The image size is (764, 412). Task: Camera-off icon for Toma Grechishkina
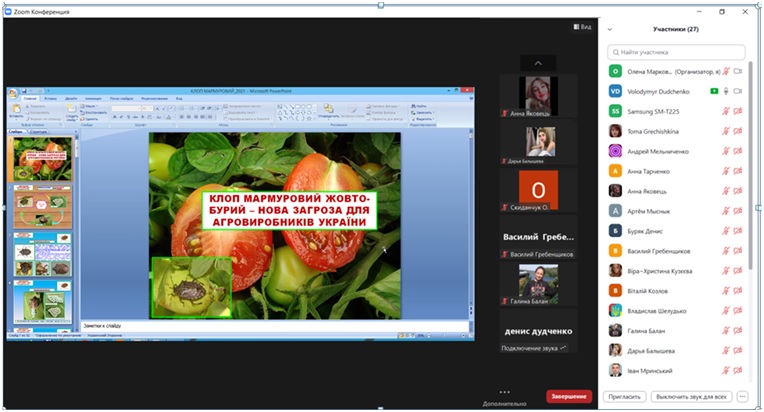point(738,131)
